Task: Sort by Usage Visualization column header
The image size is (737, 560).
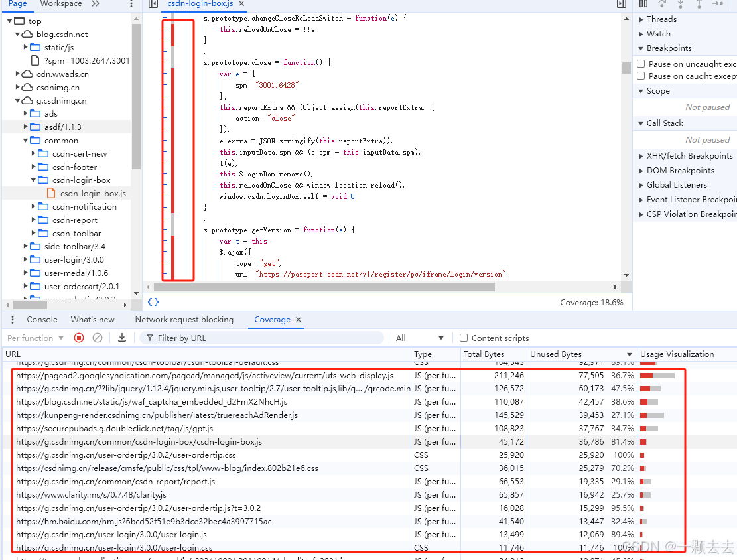Action: click(x=687, y=354)
